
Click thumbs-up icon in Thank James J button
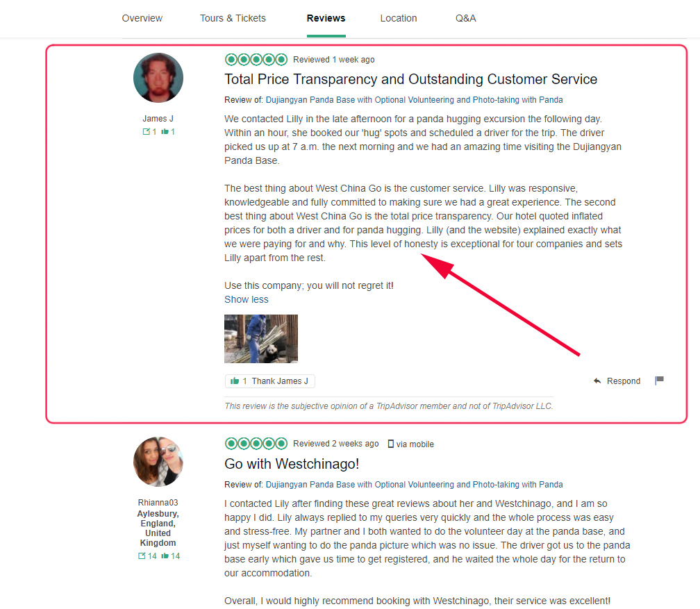coord(235,381)
